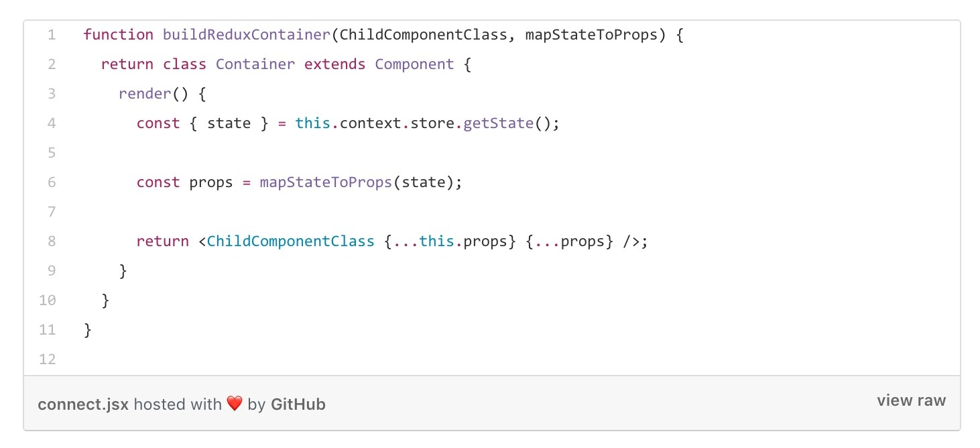Click the ChildComponentClass JSX tag
This screenshot has width=980, height=448.
click(x=291, y=241)
